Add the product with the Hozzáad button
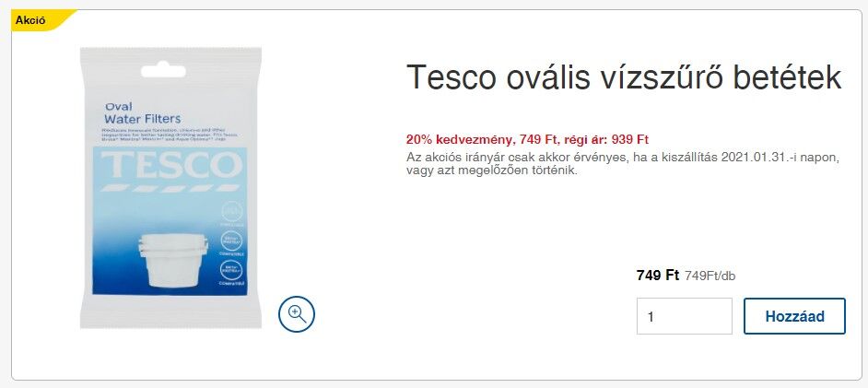 click(x=794, y=316)
